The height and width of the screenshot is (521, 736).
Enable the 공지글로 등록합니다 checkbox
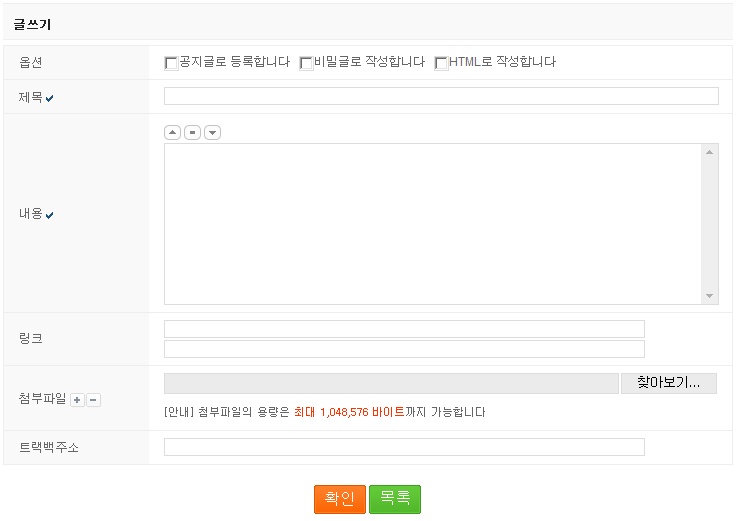tap(171, 63)
